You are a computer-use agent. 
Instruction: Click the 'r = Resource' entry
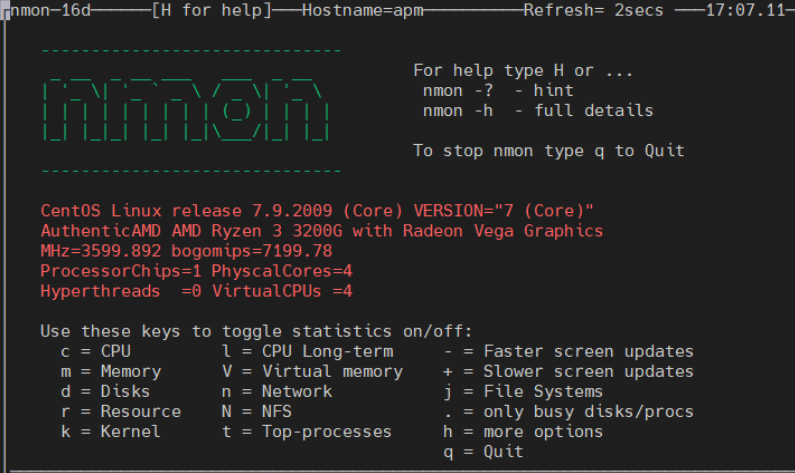point(121,411)
